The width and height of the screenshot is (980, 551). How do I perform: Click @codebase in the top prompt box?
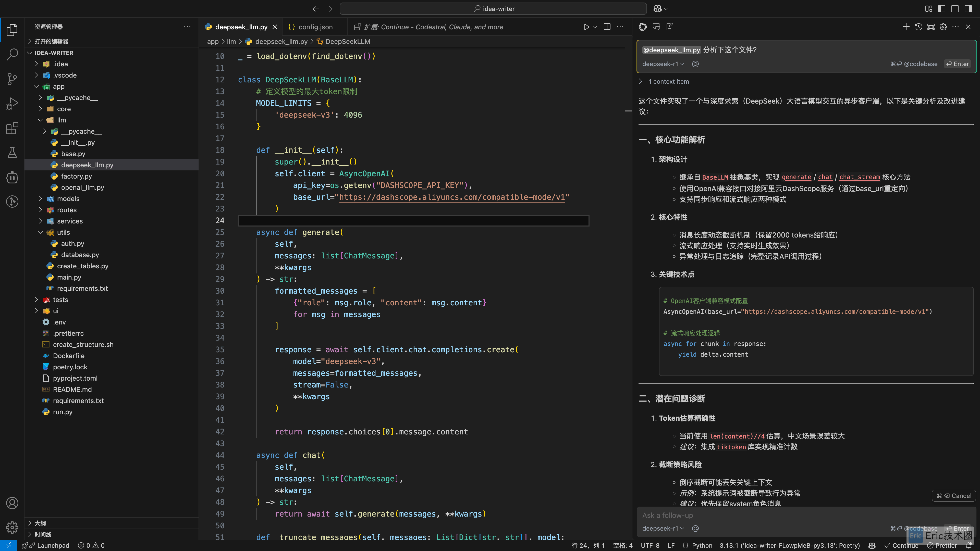coord(914,64)
